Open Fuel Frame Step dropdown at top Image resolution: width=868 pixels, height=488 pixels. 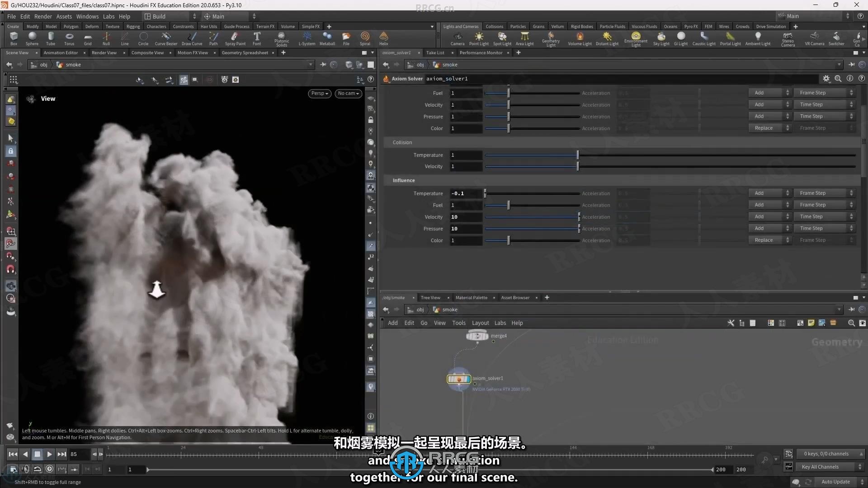point(824,93)
